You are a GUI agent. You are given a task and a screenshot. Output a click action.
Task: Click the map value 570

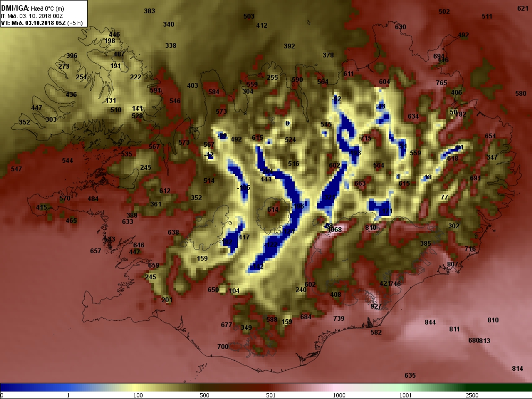coord(65,198)
